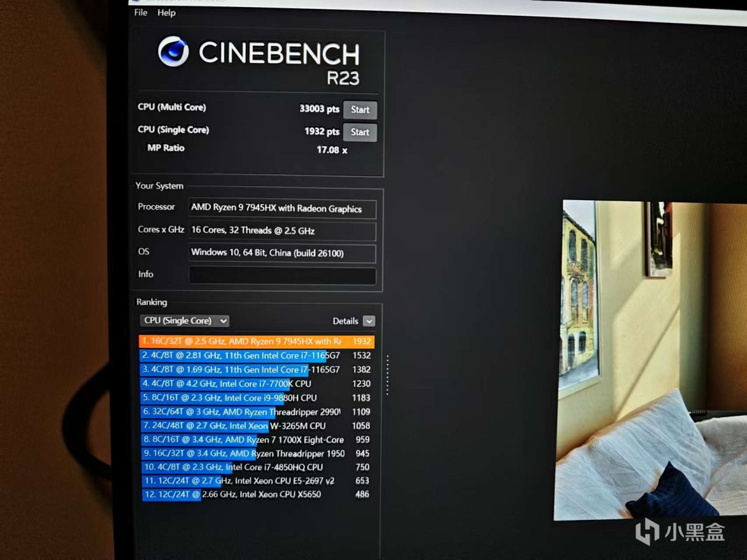Click the MP Ratio value 17.08 x

tap(332, 150)
